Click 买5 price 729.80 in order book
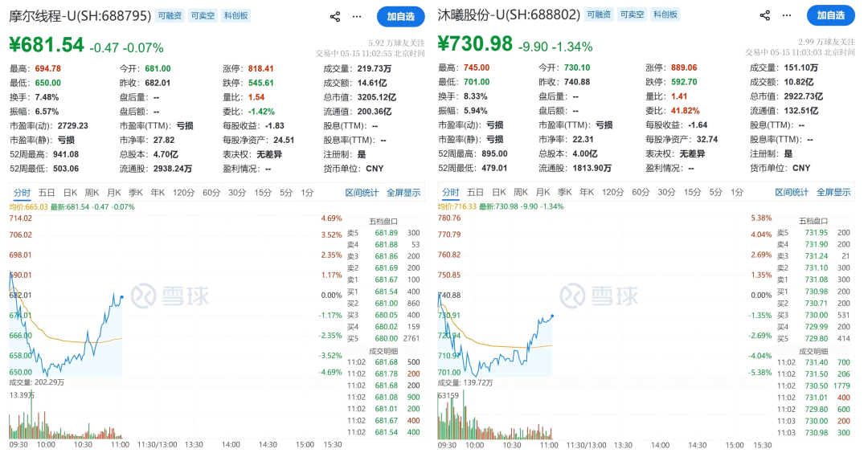Viewport: 868px width, 457px height. click(817, 338)
